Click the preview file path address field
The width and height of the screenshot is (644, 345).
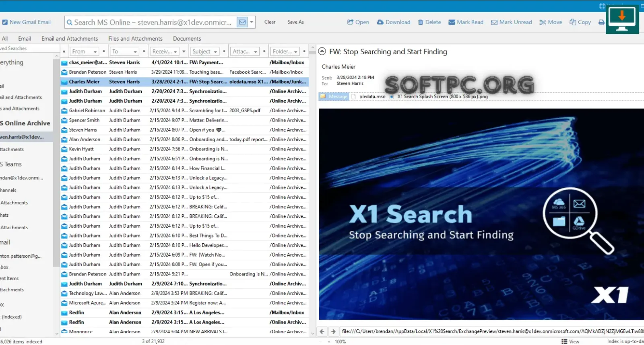pos(492,331)
